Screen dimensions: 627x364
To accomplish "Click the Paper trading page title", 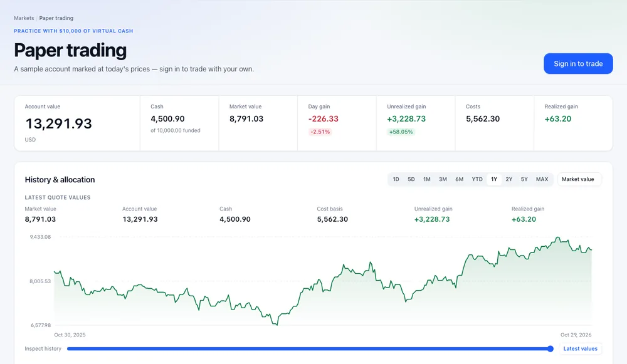I will (70, 50).
